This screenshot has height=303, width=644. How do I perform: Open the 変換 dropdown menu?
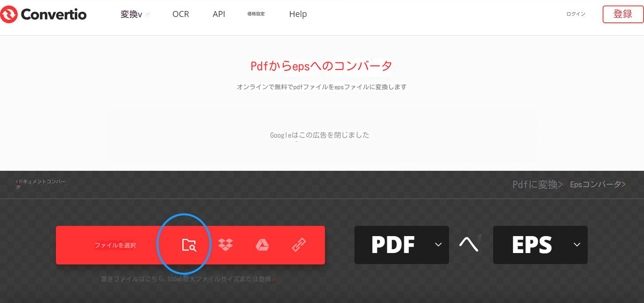[132, 14]
